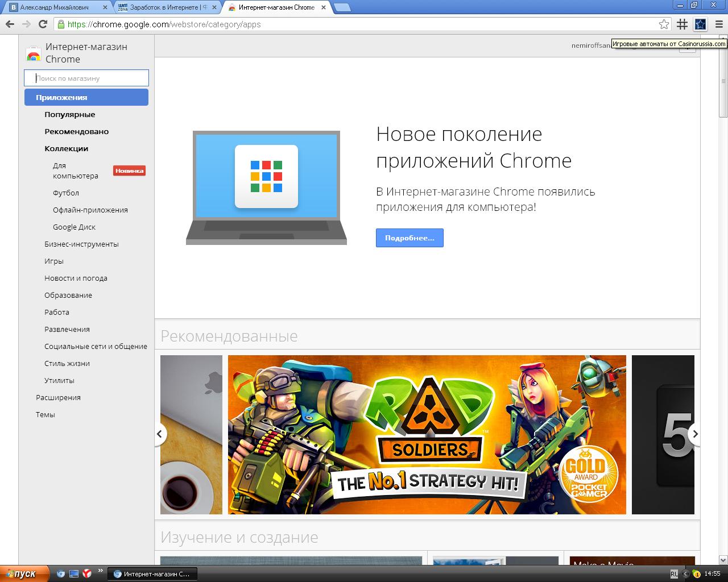Open the hash-grid extension icon

point(682,24)
